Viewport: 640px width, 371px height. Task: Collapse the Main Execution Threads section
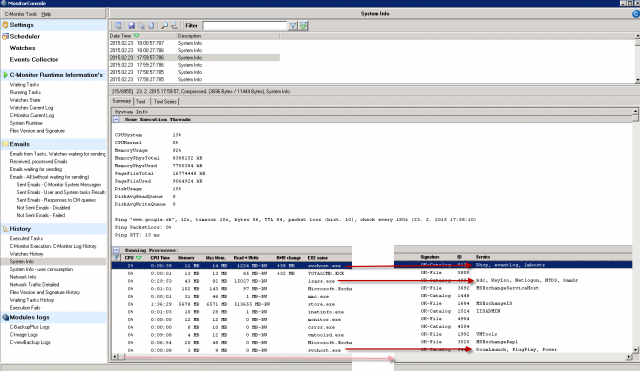point(116,120)
